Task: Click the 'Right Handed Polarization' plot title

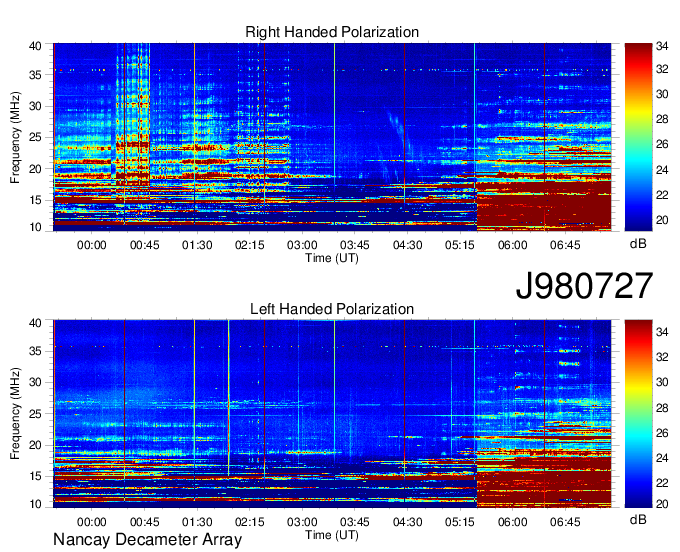Action: pos(332,32)
